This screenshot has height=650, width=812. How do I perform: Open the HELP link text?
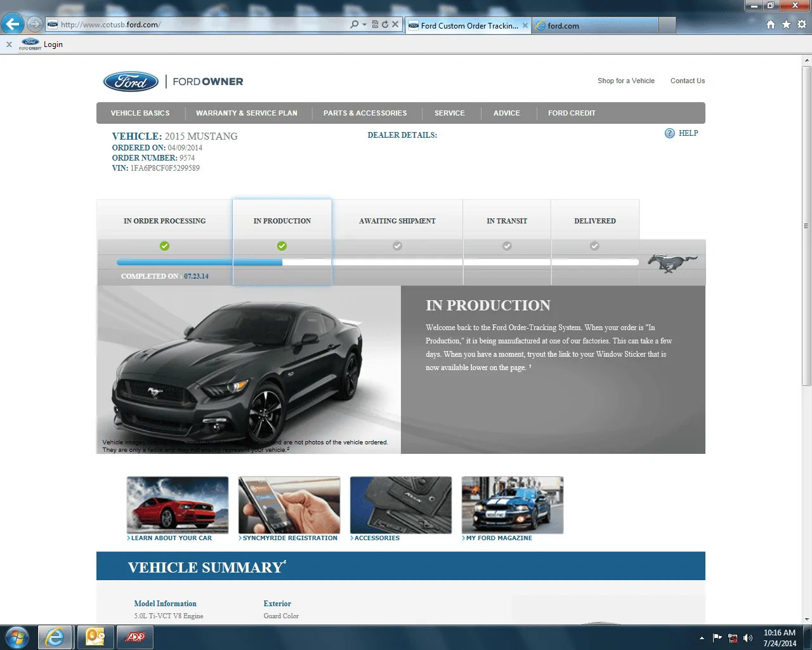point(688,133)
